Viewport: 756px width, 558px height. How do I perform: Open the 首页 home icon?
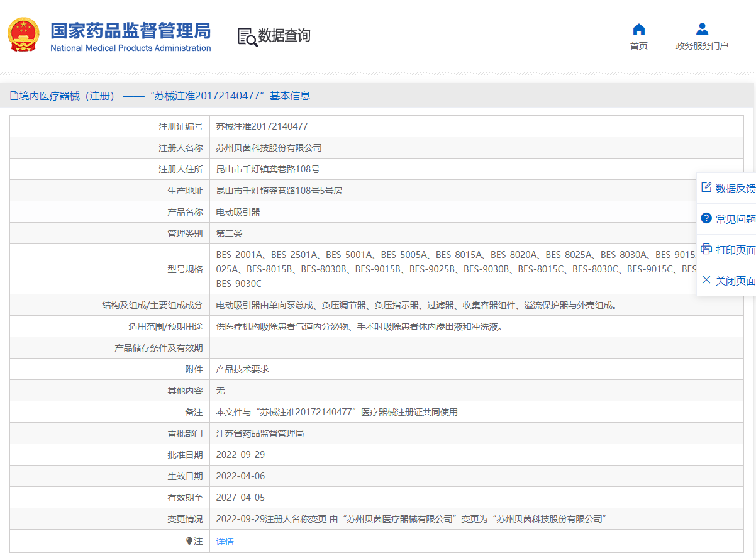click(x=639, y=29)
